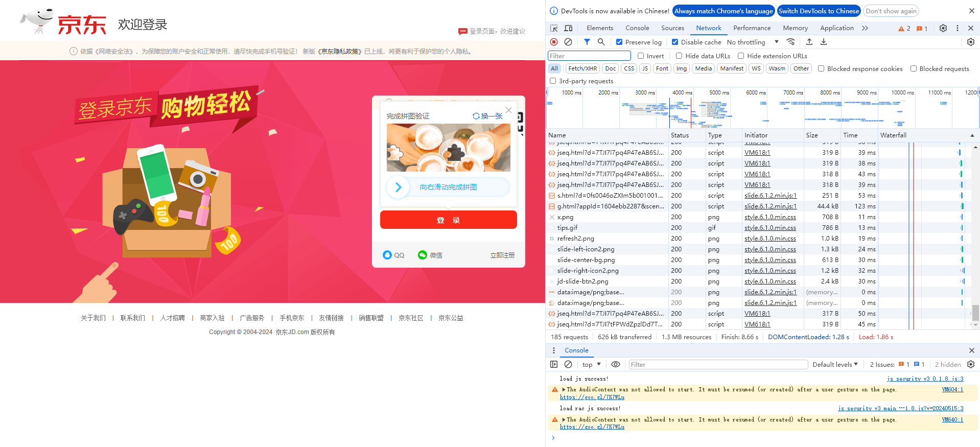Enable Blocked requests checkbox
Screen dimensions: 980x447
[x=914, y=68]
